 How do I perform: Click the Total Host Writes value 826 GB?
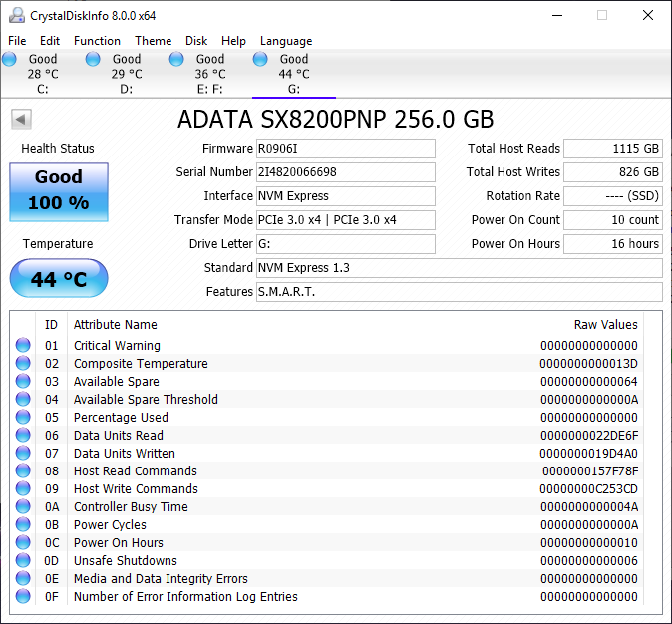click(613, 172)
